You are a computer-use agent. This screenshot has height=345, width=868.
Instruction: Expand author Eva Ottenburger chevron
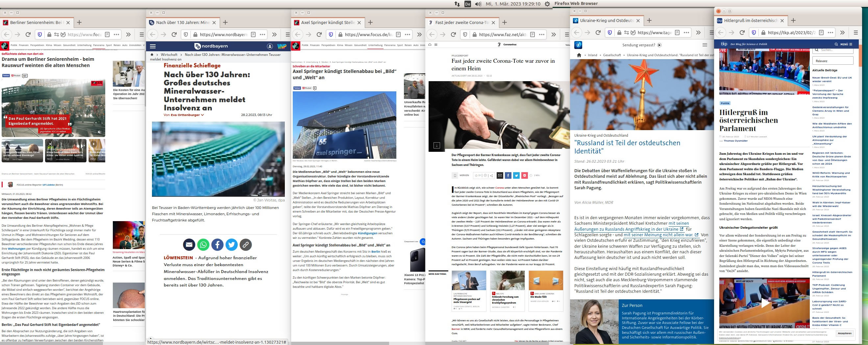tap(202, 115)
